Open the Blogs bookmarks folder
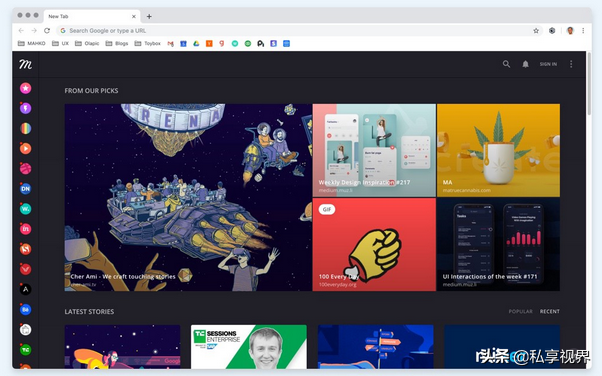602x376 pixels. tap(117, 43)
